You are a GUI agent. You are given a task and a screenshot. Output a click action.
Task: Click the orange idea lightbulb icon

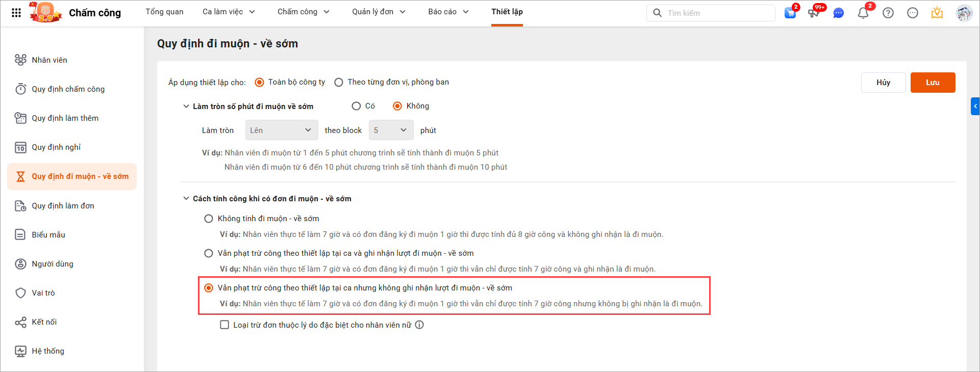pyautogui.click(x=937, y=13)
